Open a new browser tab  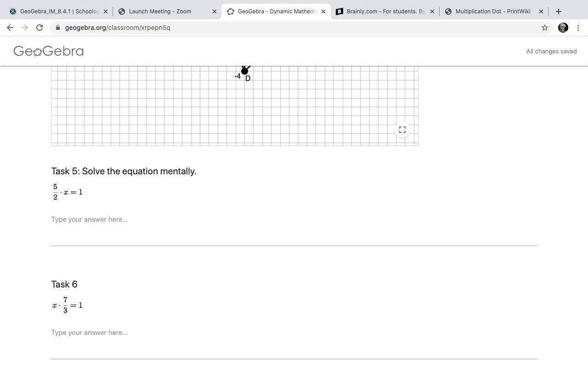(x=559, y=11)
